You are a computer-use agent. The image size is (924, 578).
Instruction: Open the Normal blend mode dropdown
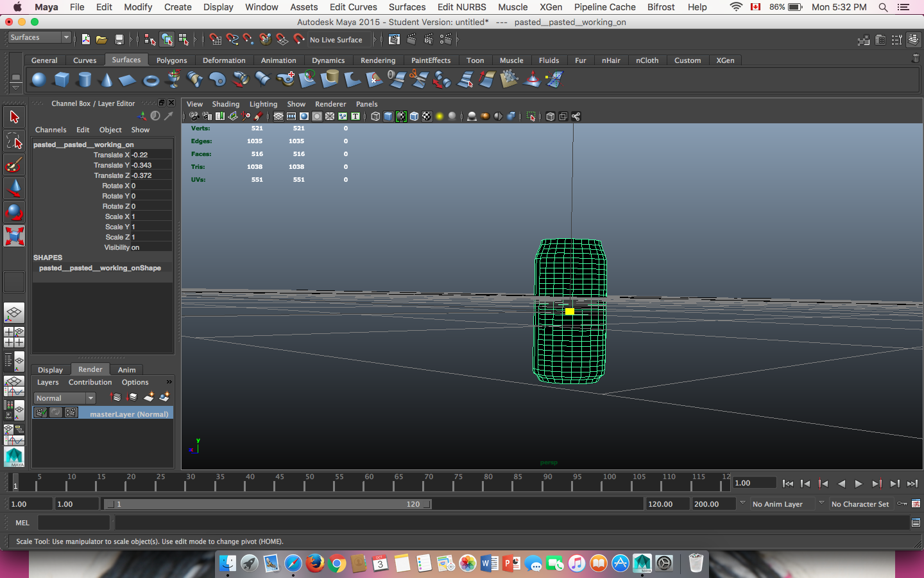click(65, 398)
